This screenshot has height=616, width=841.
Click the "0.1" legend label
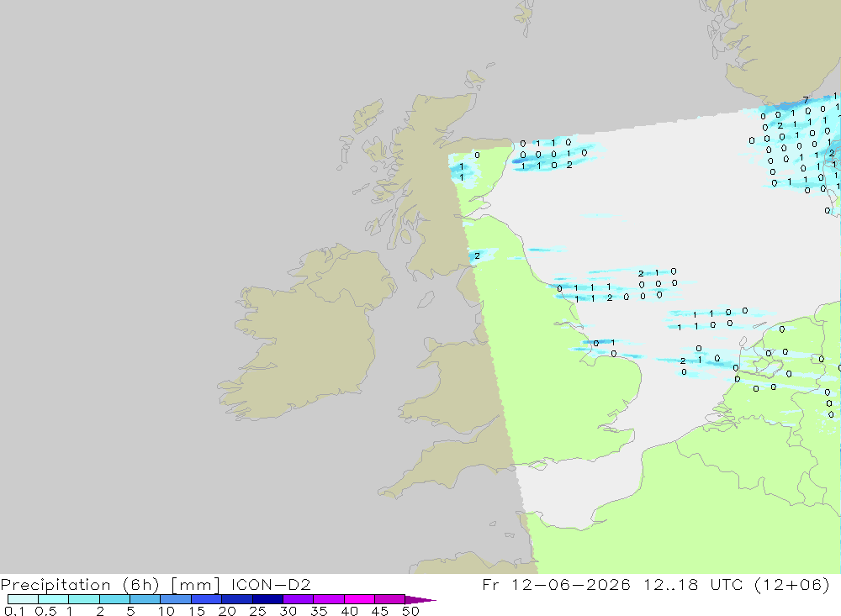14,611
